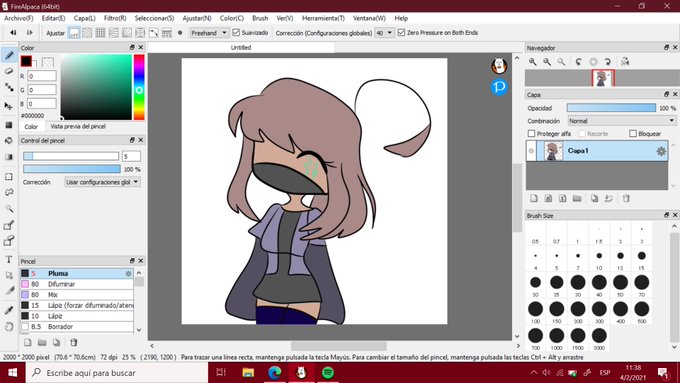
Task: Switch to Vista previa del pincel tab
Action: (78, 126)
